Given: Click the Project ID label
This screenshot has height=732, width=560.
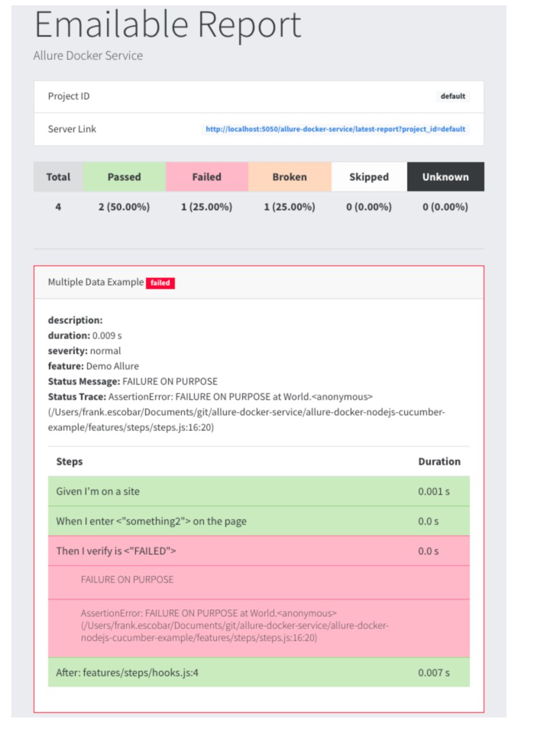Looking at the screenshot, I should pyautogui.click(x=69, y=96).
